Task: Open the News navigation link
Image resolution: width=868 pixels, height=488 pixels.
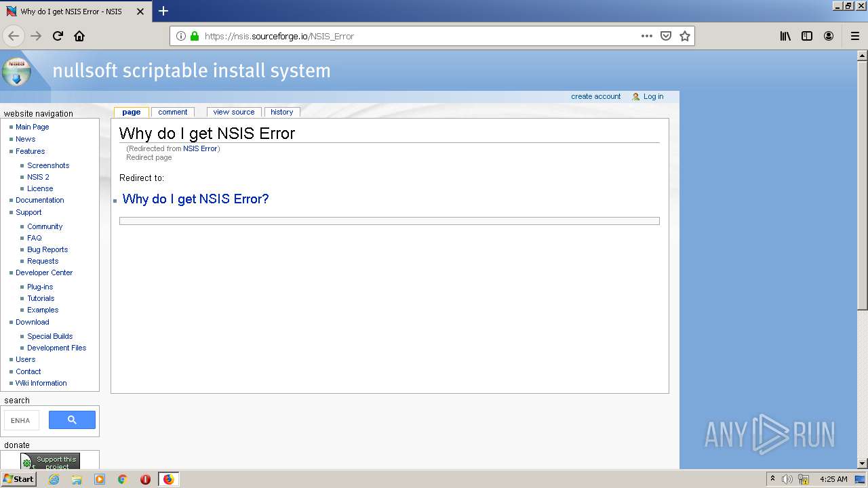Action: (25, 139)
